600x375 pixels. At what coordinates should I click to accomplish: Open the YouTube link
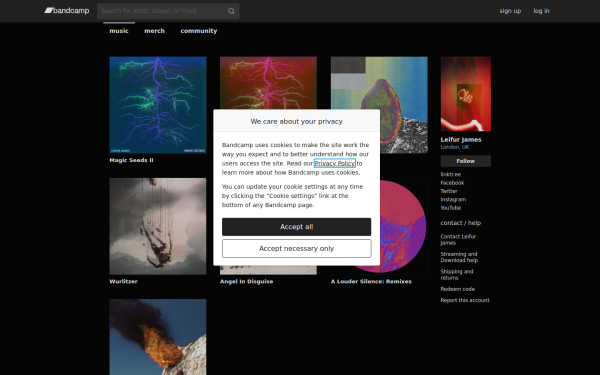pos(451,208)
